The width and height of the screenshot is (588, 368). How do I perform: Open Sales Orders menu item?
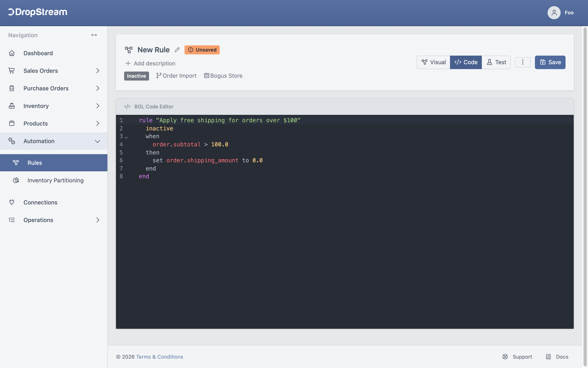pos(41,71)
